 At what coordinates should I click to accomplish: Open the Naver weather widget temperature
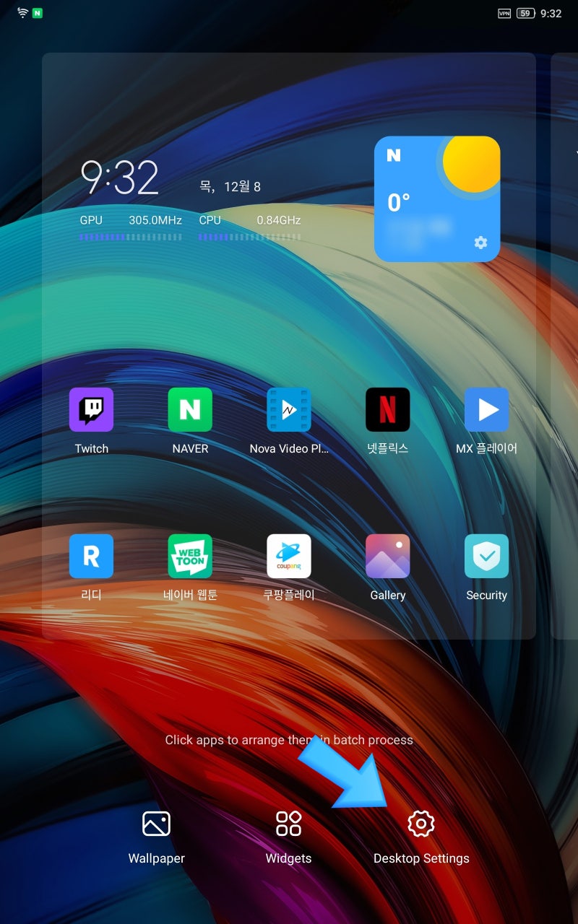[398, 203]
